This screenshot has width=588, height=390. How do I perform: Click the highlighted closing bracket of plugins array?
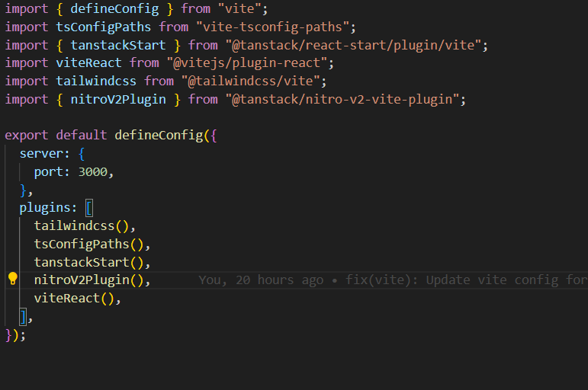23,317
